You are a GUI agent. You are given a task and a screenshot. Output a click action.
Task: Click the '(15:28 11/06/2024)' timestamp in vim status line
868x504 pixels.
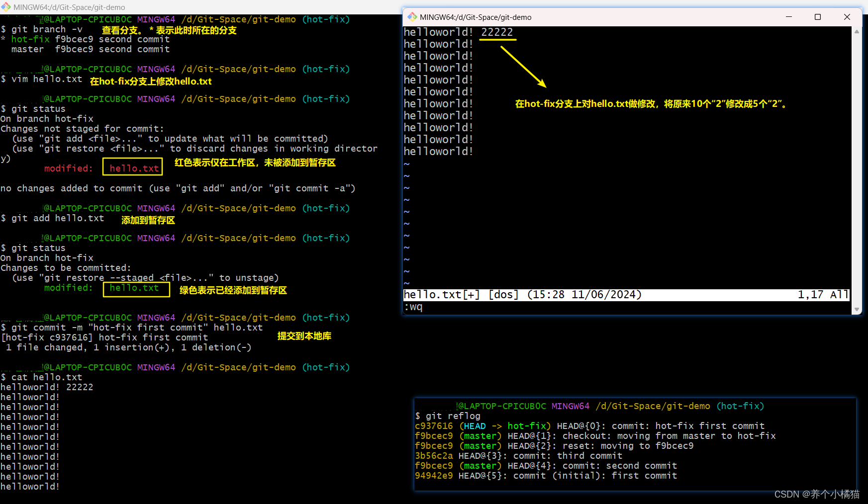click(584, 295)
